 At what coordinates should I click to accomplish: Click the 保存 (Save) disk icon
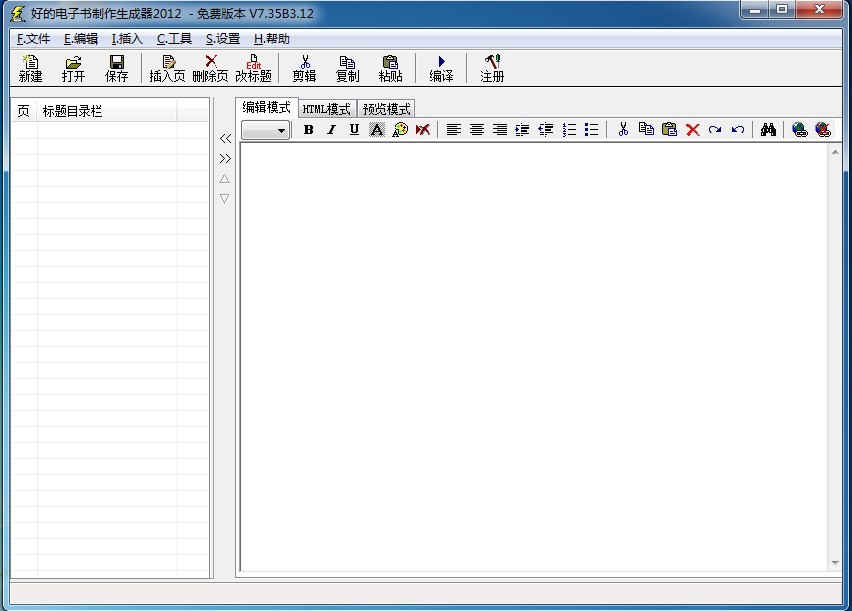[x=117, y=68]
